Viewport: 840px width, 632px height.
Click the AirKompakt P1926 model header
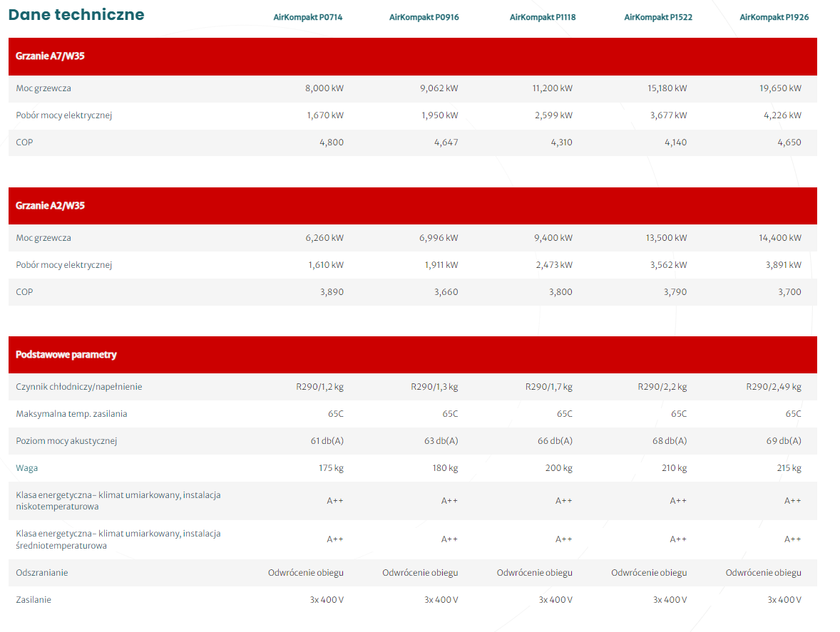pos(774,17)
